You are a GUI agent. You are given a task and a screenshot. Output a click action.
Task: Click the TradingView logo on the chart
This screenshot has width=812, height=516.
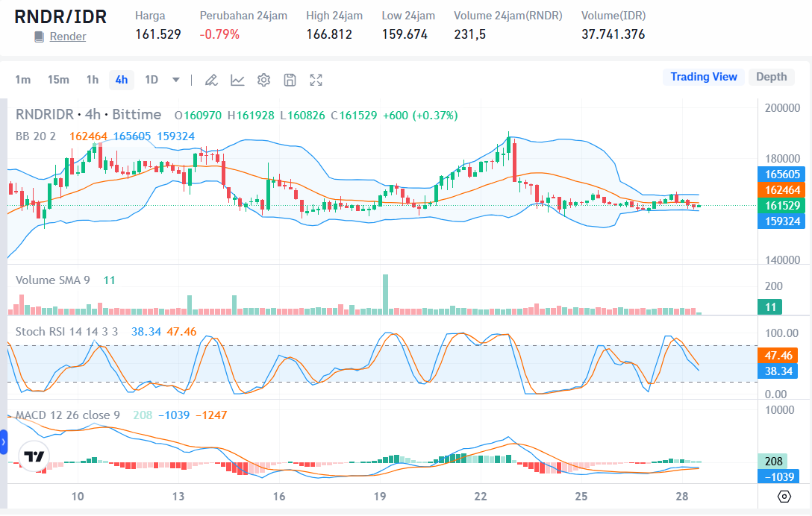point(32,456)
